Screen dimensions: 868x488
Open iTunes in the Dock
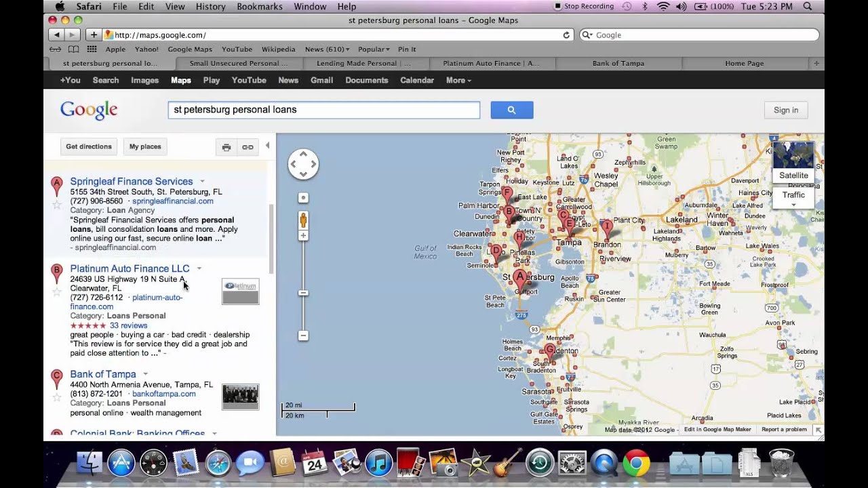[x=379, y=463]
